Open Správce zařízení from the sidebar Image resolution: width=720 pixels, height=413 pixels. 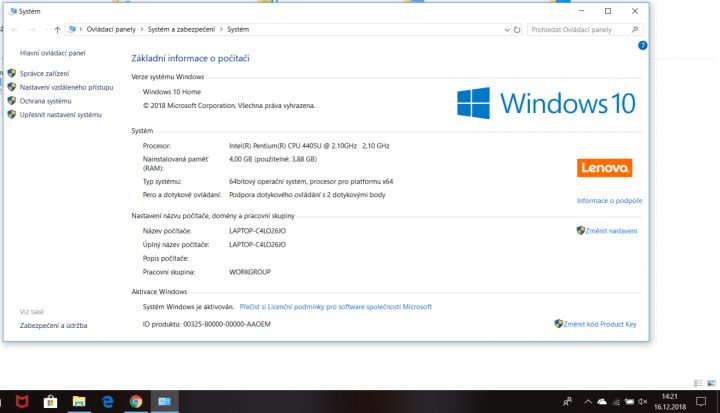(x=44, y=74)
